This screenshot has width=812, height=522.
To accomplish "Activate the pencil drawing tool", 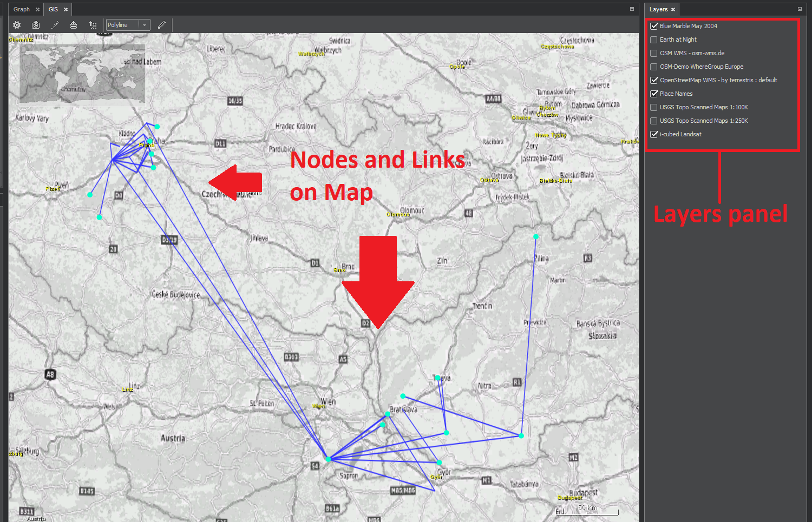I will coord(161,25).
